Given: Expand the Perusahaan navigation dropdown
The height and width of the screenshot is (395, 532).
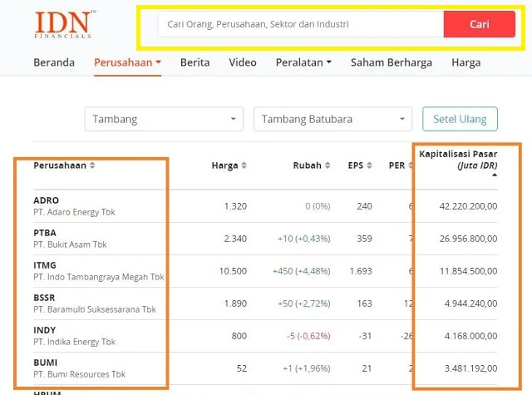Looking at the screenshot, I should click(x=127, y=62).
